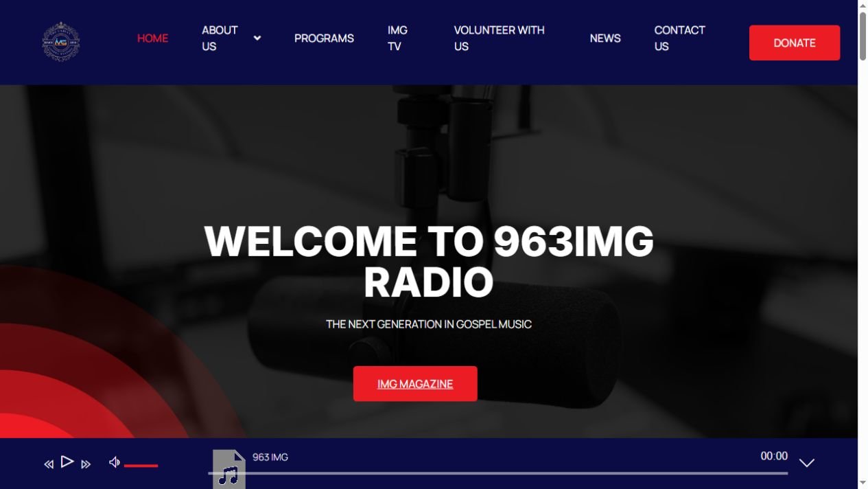Click THE NEXT GENERATION IN GOSPEL MUSIC tagline
The width and height of the screenshot is (868, 489).
point(429,324)
